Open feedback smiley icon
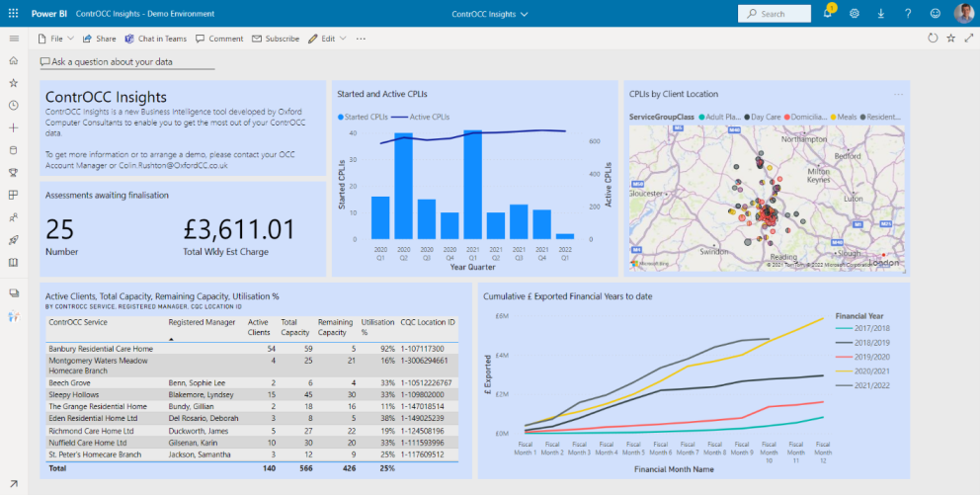This screenshot has height=495, width=980. pyautogui.click(x=935, y=13)
